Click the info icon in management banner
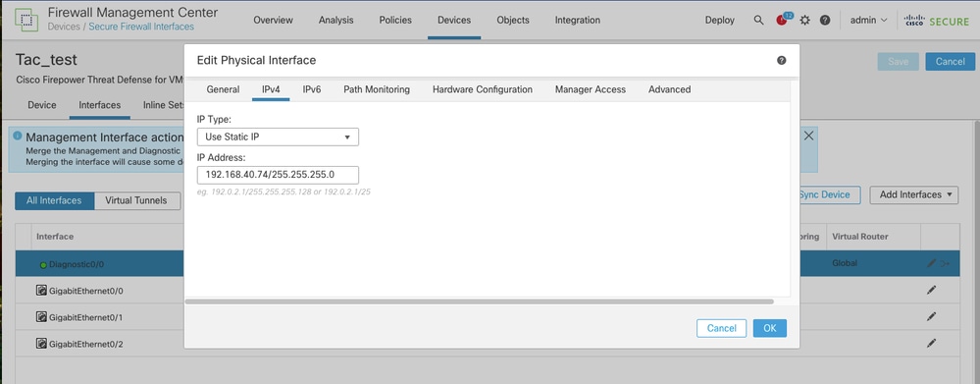The height and width of the screenshot is (384, 980). pyautogui.click(x=18, y=136)
